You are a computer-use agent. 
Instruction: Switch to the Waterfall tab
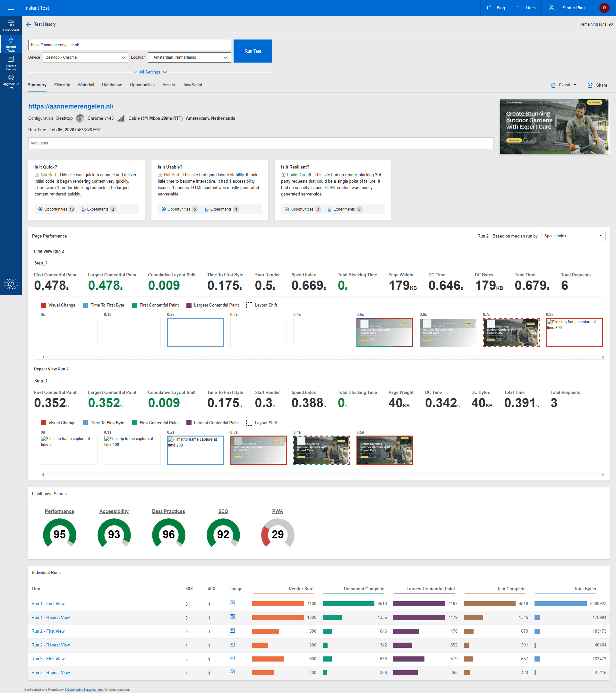tap(86, 85)
